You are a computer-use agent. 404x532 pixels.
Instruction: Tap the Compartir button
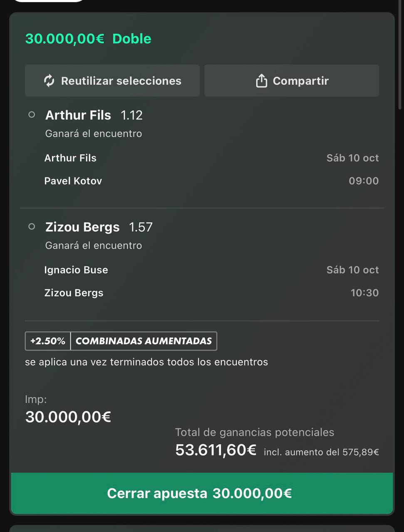[x=292, y=81]
